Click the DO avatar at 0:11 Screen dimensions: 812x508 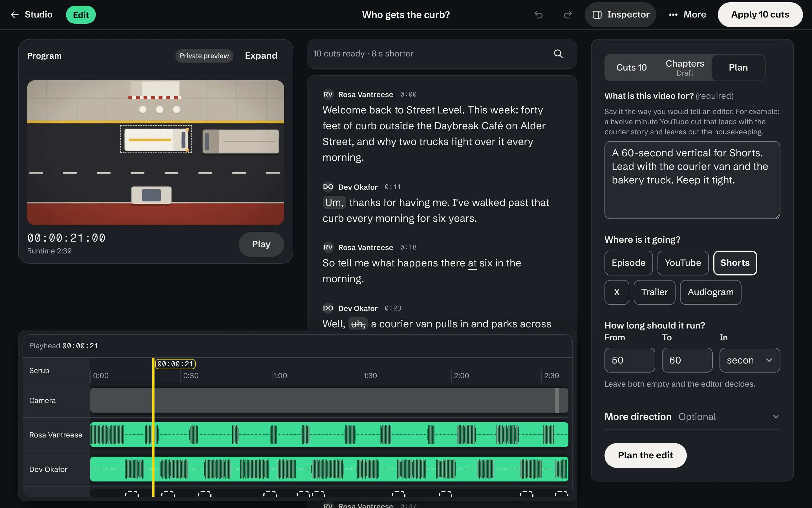click(x=328, y=187)
